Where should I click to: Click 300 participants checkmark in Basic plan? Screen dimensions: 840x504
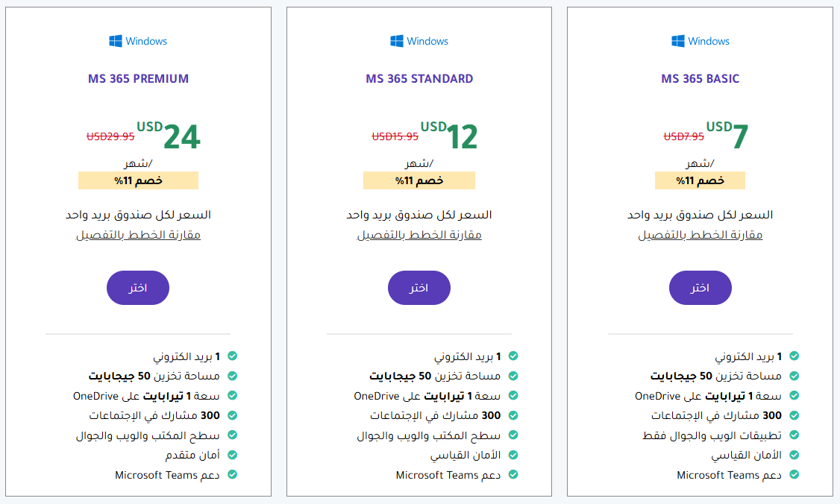(x=794, y=416)
